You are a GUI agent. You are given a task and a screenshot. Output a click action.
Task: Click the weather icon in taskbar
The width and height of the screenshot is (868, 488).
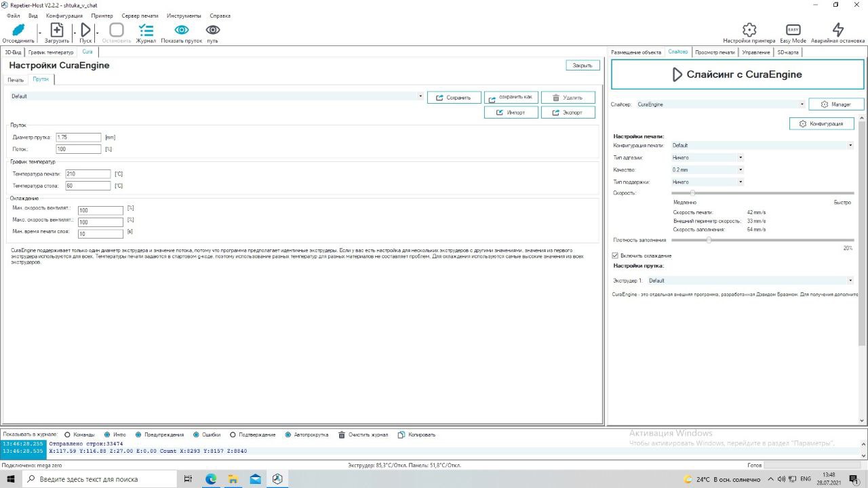click(688, 479)
